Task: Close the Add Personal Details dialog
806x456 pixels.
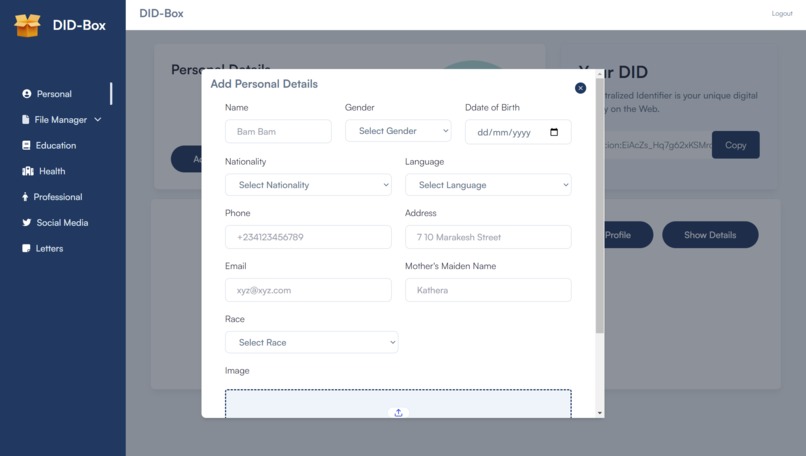Action: (580, 88)
